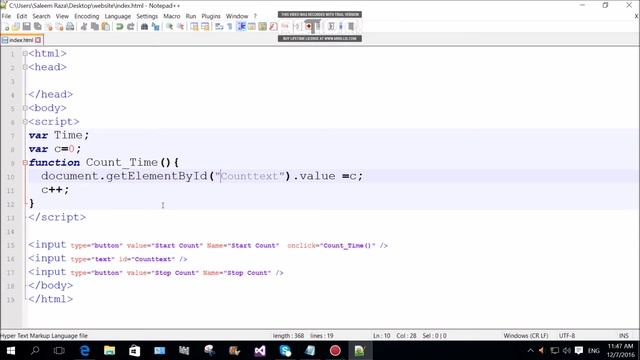Viewport: 640px width, 360px height.
Task: Open the View menu
Action: click(x=62, y=16)
